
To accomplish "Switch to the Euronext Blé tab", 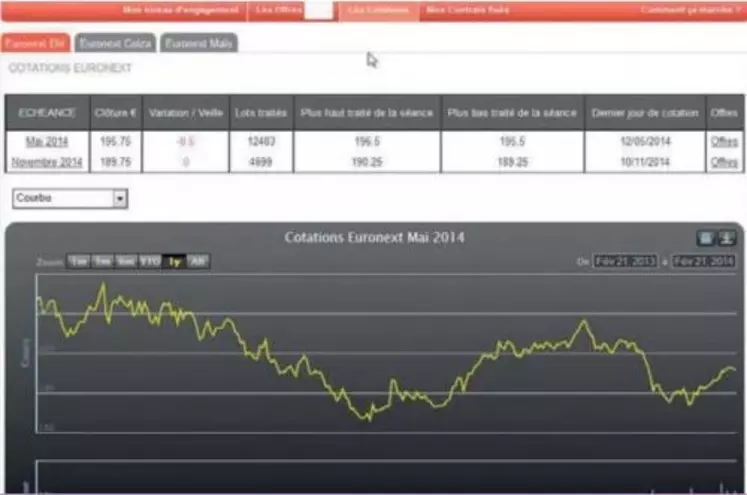I will click(35, 43).
